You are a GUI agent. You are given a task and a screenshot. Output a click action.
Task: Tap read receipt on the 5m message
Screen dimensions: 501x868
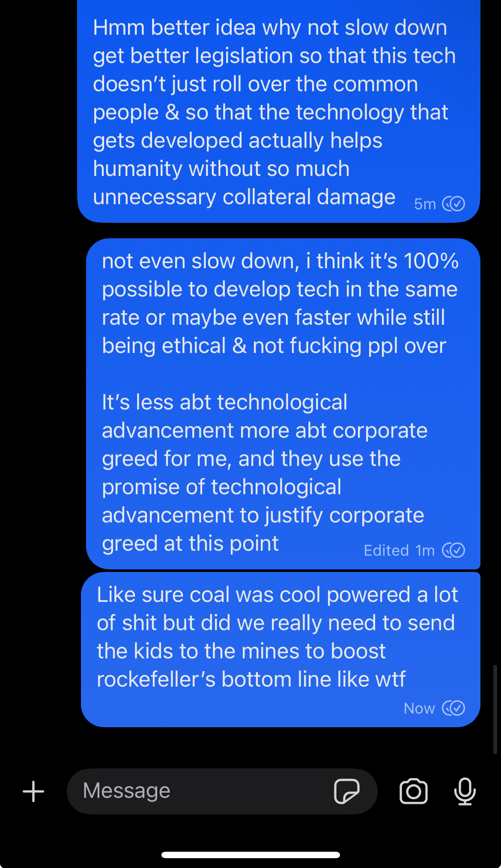click(x=454, y=204)
